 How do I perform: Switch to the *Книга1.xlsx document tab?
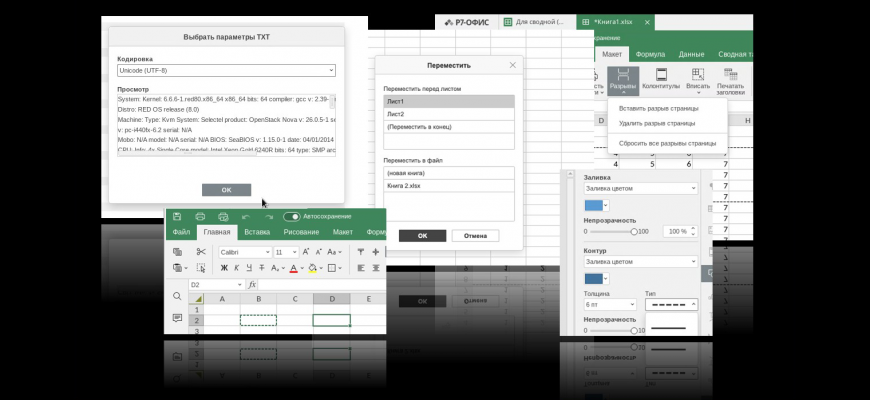point(613,22)
